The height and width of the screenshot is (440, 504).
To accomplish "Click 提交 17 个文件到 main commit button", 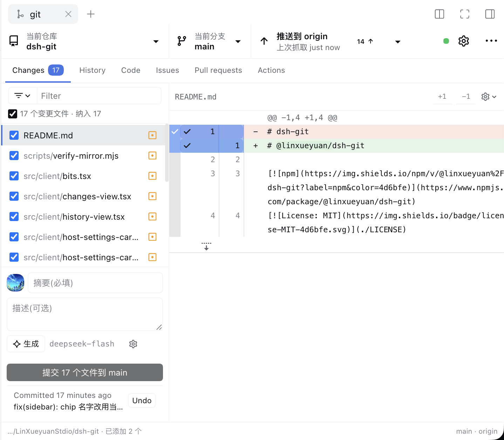I will point(85,372).
